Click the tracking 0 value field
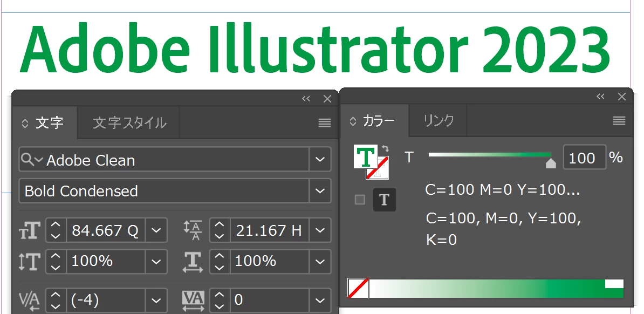Screen dimensions: 644x314 (270, 301)
